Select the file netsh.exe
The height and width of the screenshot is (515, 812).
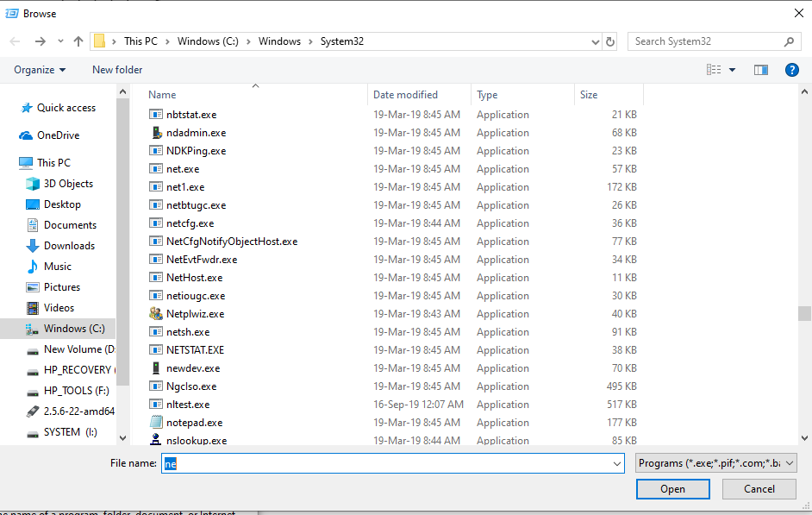coord(188,332)
